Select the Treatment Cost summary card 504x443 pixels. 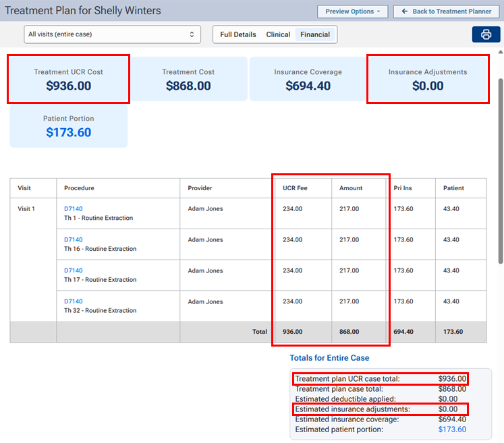point(188,80)
